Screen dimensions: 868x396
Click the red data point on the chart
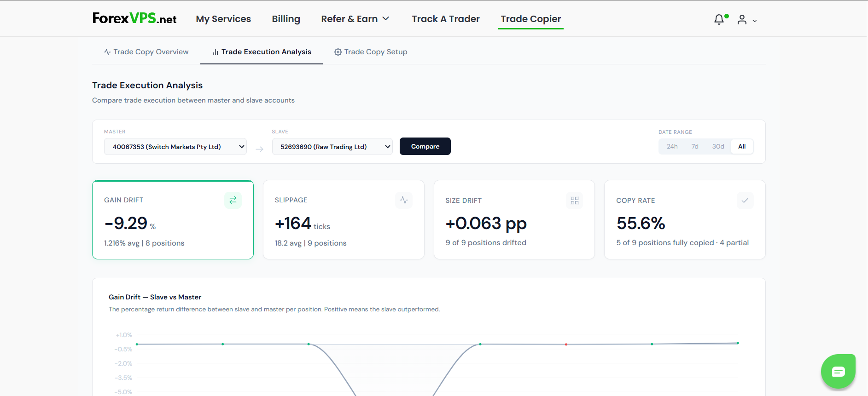[x=566, y=344]
